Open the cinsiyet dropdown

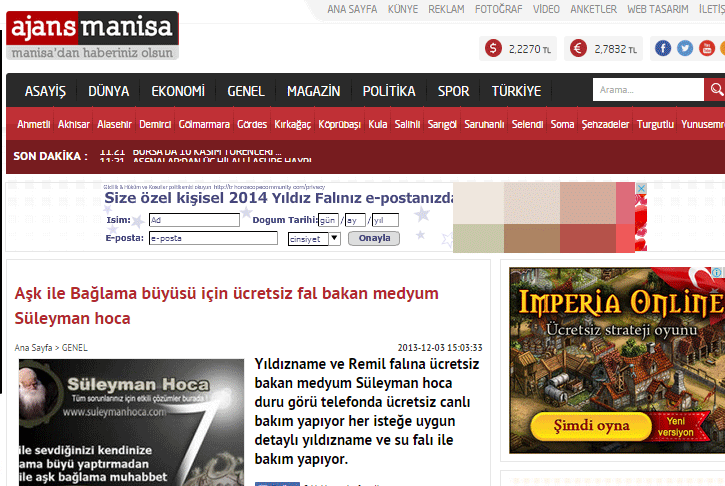[314, 239]
